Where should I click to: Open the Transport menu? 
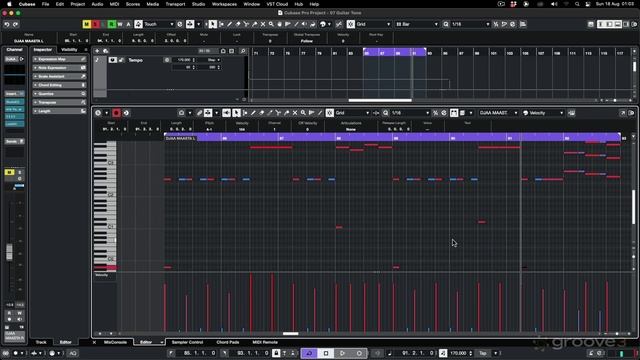click(x=175, y=4)
